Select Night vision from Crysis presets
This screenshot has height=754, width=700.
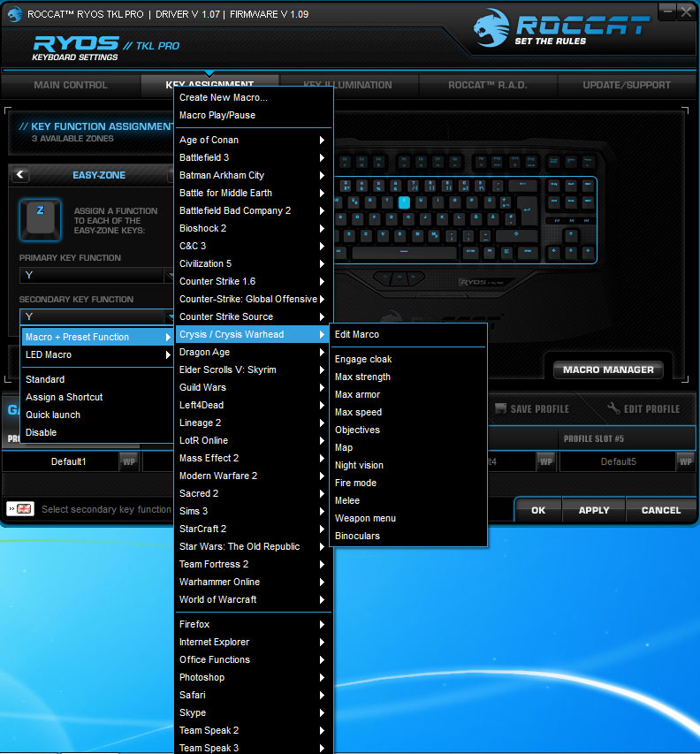pyautogui.click(x=359, y=465)
